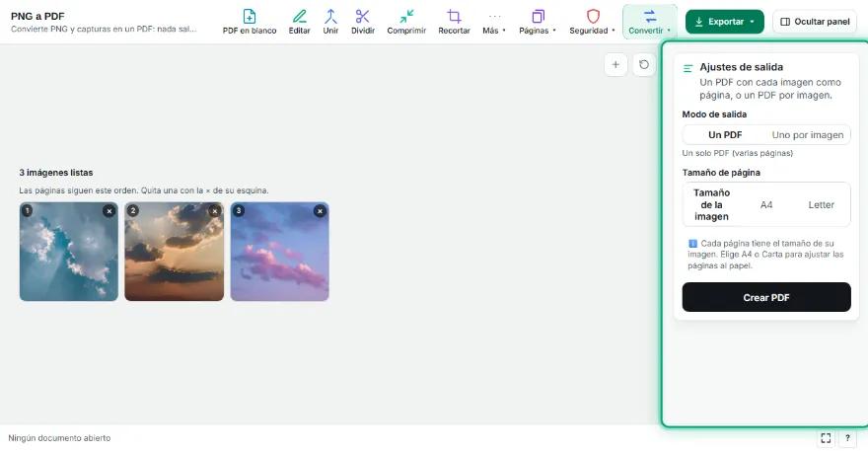Click the PNG a PDF title
Screen dimensions: 868x451
coord(37,16)
